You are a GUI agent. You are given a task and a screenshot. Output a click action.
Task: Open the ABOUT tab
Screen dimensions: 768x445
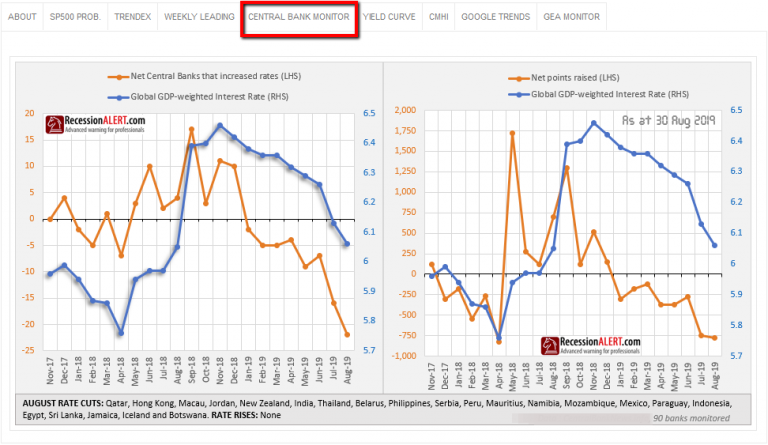(x=22, y=17)
